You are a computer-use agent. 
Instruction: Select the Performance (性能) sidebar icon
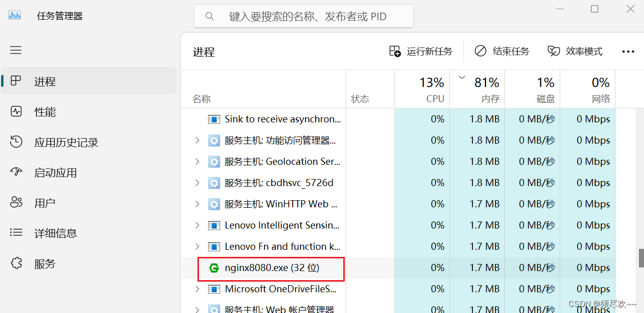16,112
